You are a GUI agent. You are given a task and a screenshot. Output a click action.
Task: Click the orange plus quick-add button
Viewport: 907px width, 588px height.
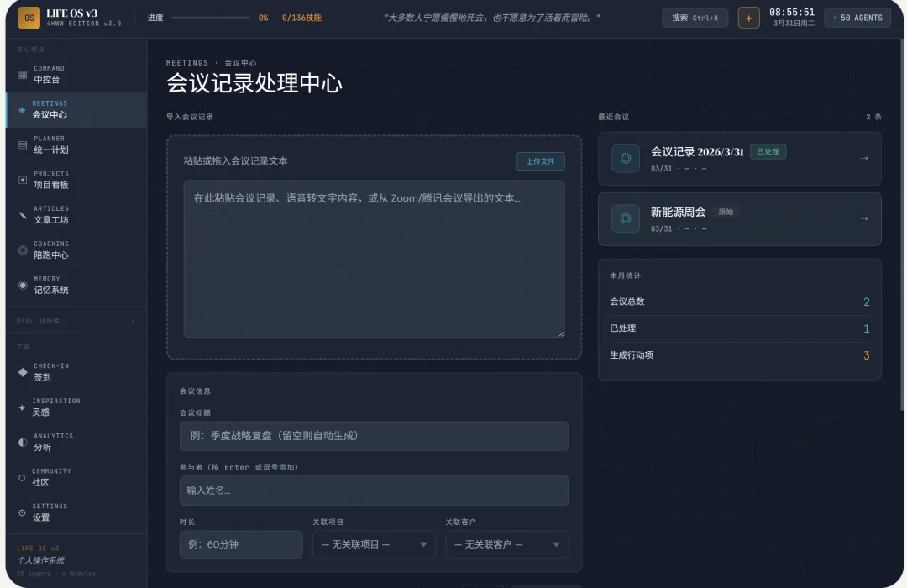coord(748,18)
